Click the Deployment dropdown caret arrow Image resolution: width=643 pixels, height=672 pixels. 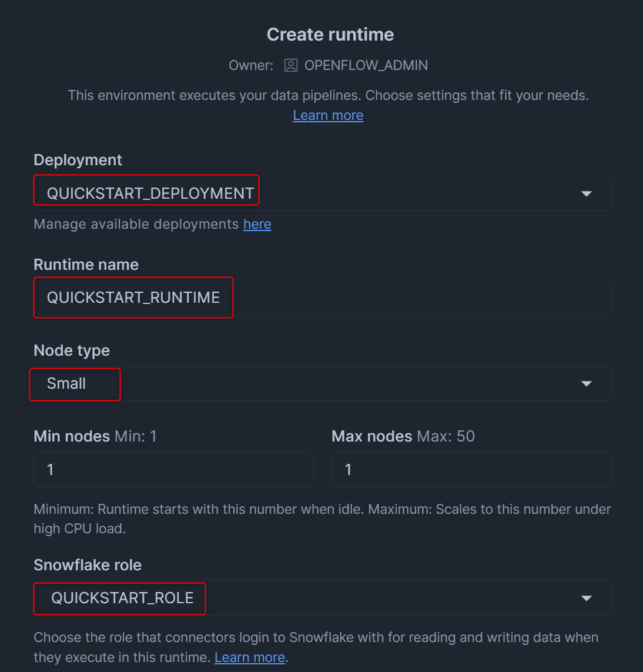click(x=586, y=193)
